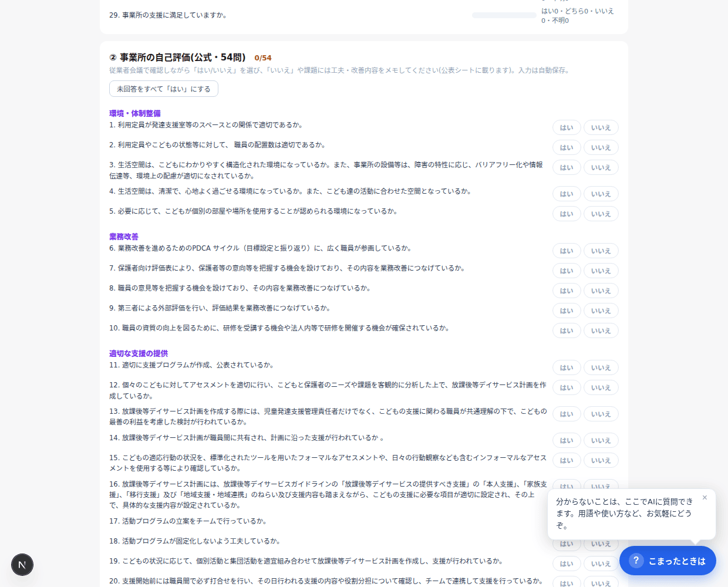Select いいえ for question 12 アセスメント

601,387
